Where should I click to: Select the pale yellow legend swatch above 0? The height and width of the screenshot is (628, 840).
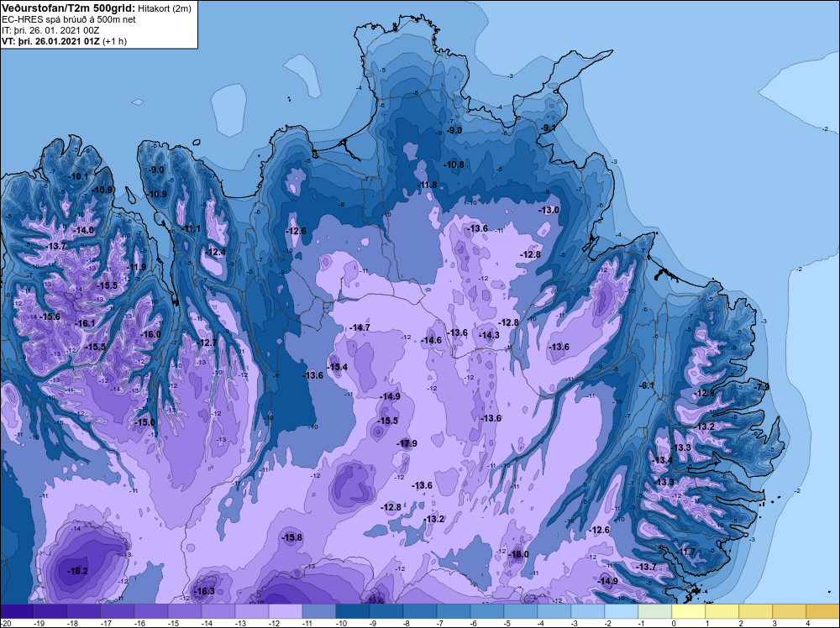689,611
